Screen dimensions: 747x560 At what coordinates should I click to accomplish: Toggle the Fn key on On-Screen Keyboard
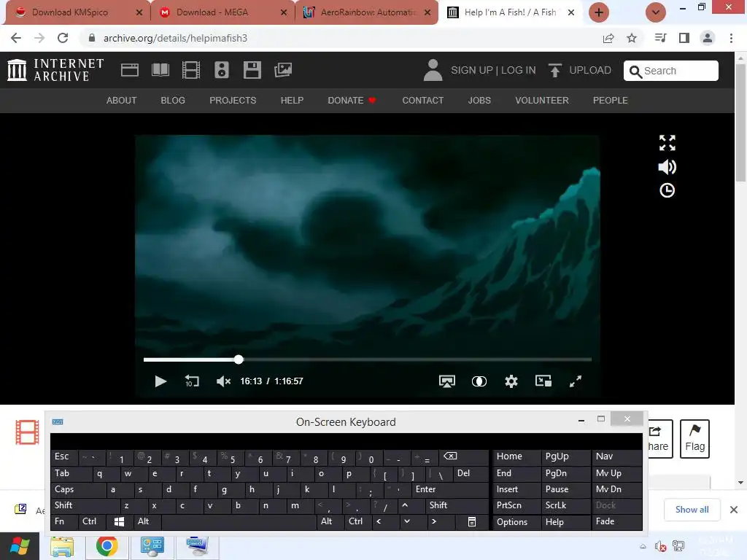point(64,521)
